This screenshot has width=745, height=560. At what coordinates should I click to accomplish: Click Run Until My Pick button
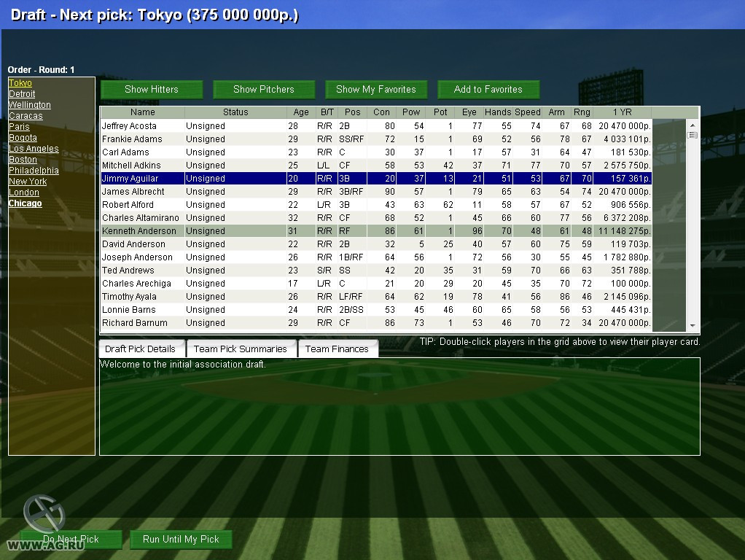[181, 540]
